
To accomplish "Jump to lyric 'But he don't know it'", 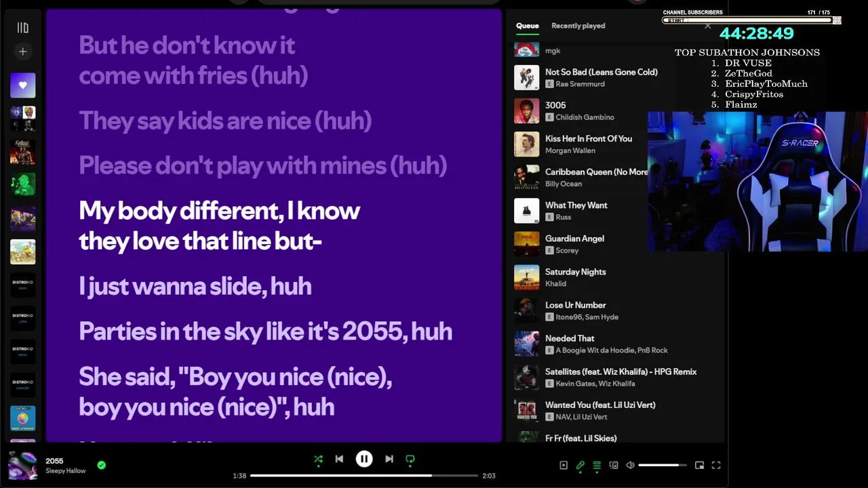I will pyautogui.click(x=193, y=60).
